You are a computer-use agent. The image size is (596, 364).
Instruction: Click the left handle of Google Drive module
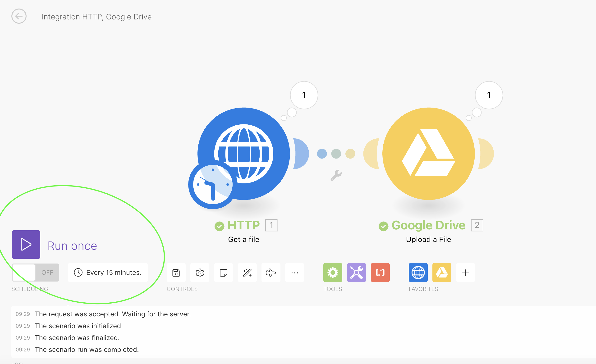(x=371, y=154)
